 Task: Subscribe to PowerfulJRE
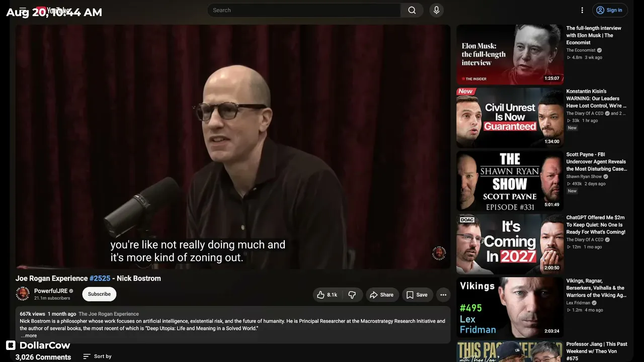[x=99, y=294]
